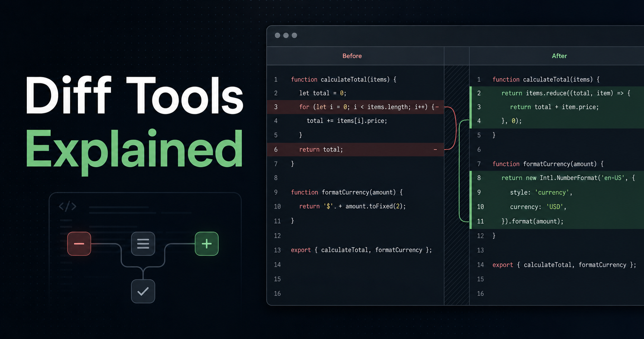Screen dimensions: 644x339
Task: Click line number 16 in Before pane
Action: click(277, 294)
